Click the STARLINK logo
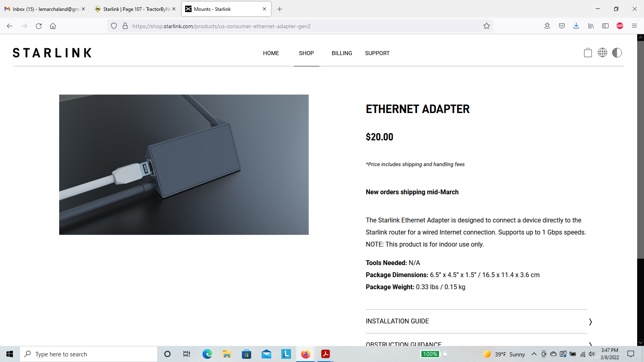 52,53
